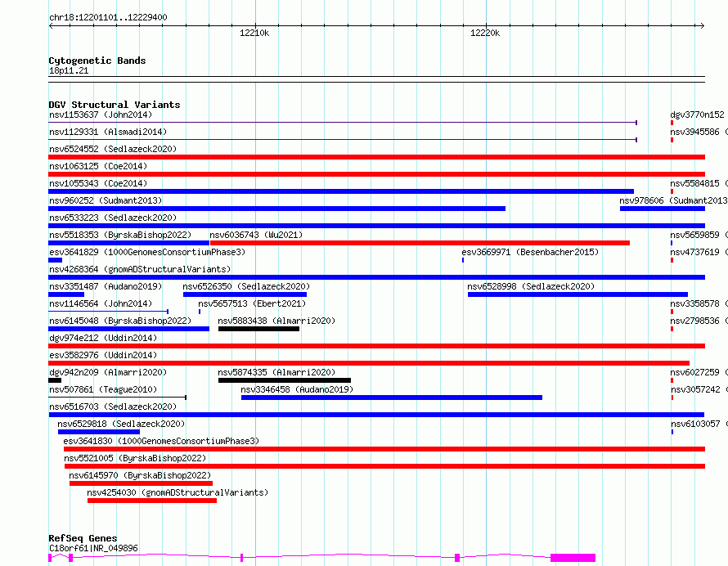Select the nsv6533223 (Sedlazeck2020) variant
Image resolution: width=728 pixels, height=566 pixels.
tap(376, 226)
